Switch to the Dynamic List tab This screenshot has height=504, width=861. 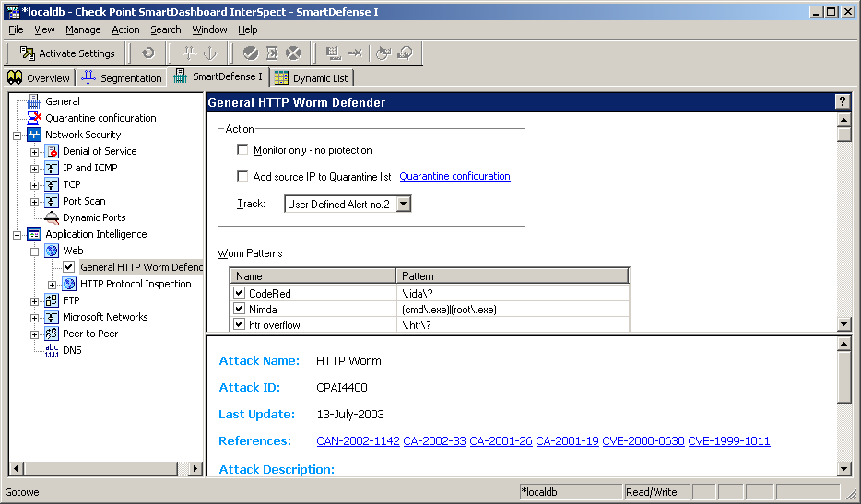(x=312, y=78)
